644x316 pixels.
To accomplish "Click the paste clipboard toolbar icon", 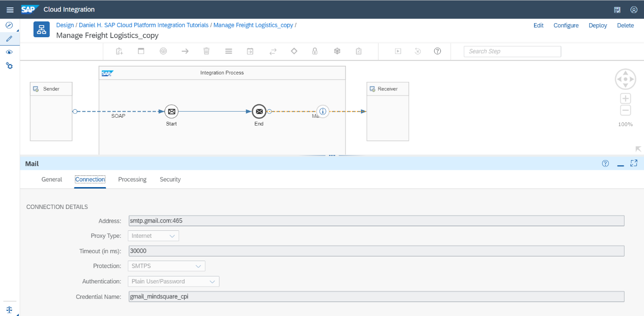I will [x=120, y=51].
